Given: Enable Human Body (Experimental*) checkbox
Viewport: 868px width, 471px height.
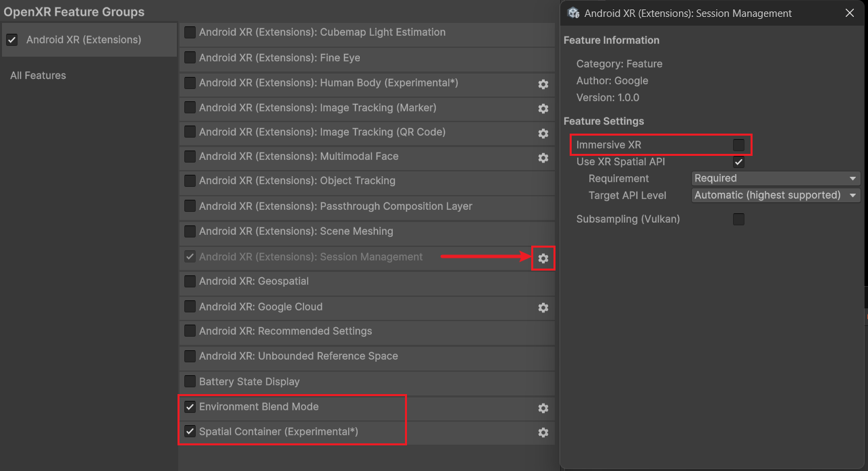Looking at the screenshot, I should [x=190, y=82].
